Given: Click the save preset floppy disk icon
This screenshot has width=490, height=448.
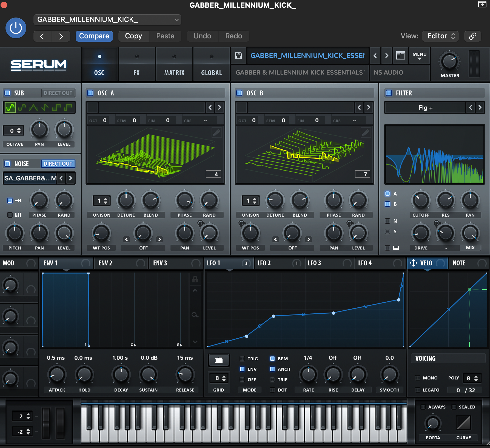Looking at the screenshot, I should [x=238, y=56].
